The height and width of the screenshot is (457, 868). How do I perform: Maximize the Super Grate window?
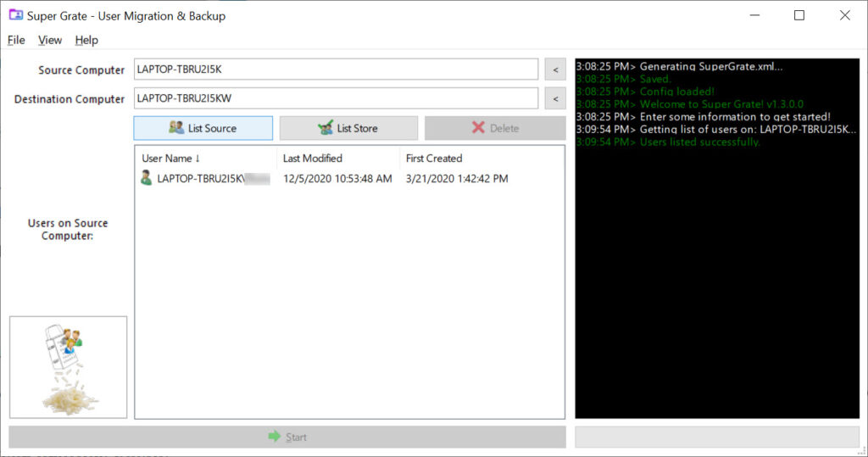799,15
